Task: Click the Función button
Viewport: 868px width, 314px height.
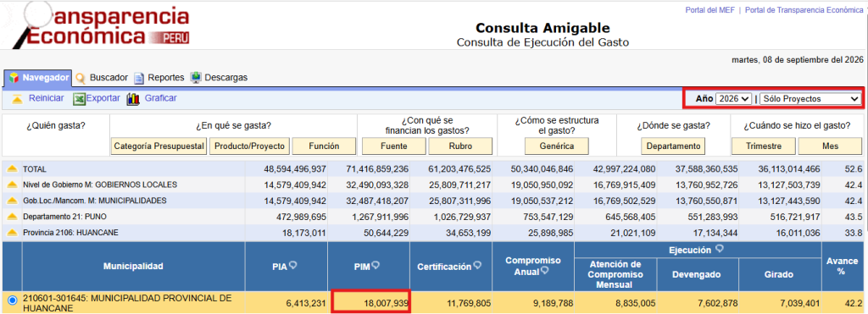Action: point(324,146)
